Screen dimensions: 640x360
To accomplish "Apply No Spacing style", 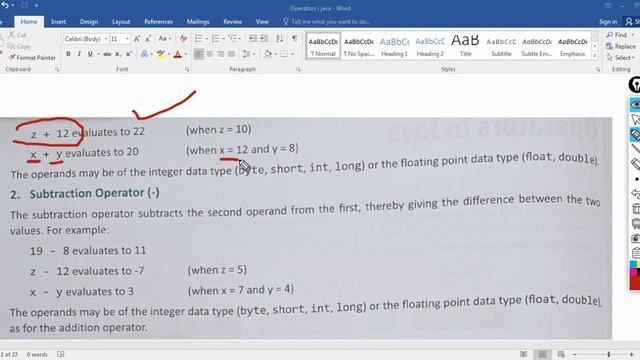I will (x=359, y=46).
